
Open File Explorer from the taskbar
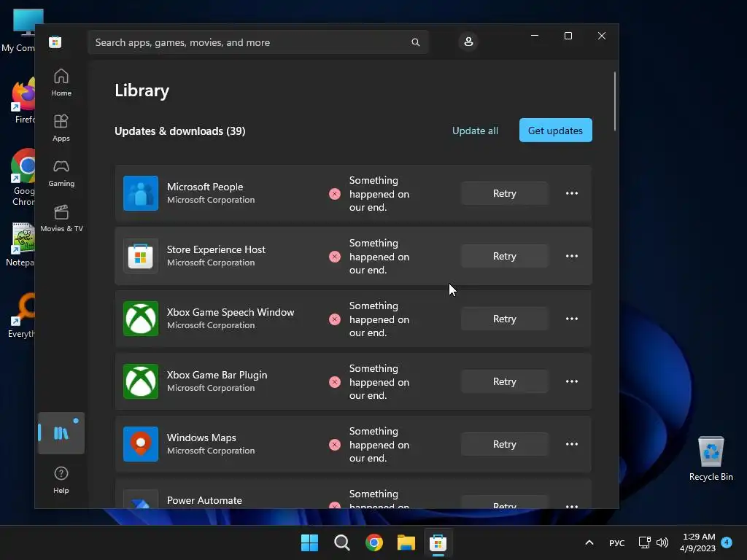[x=406, y=542]
